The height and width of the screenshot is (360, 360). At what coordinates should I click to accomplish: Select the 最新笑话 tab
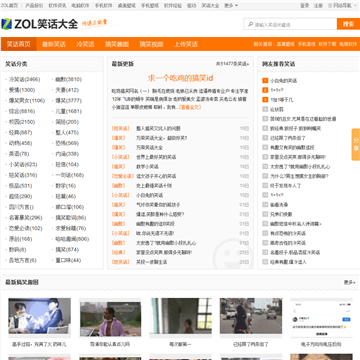pos(54,44)
